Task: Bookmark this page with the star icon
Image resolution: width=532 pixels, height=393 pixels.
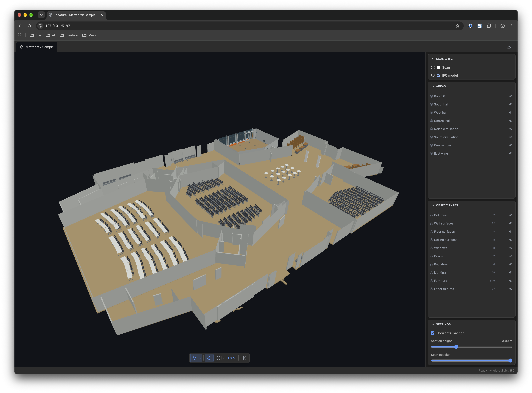Action: (x=458, y=26)
